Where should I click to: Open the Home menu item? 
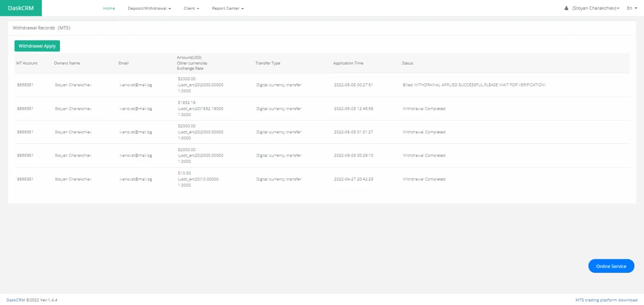[109, 9]
